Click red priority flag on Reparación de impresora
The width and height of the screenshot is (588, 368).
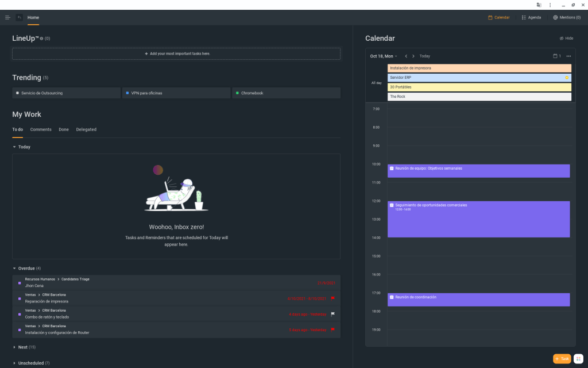pyautogui.click(x=332, y=298)
